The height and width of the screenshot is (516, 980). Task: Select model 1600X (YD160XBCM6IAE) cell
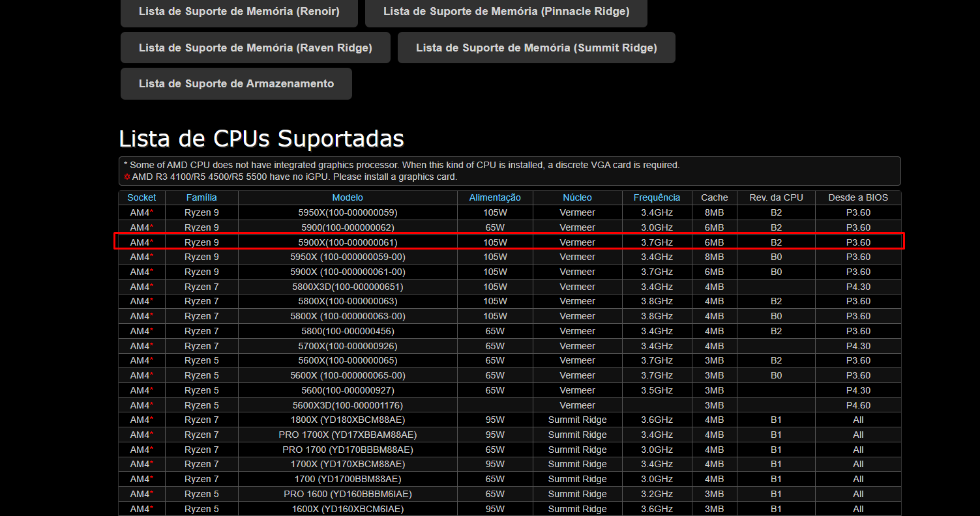pyautogui.click(x=348, y=509)
